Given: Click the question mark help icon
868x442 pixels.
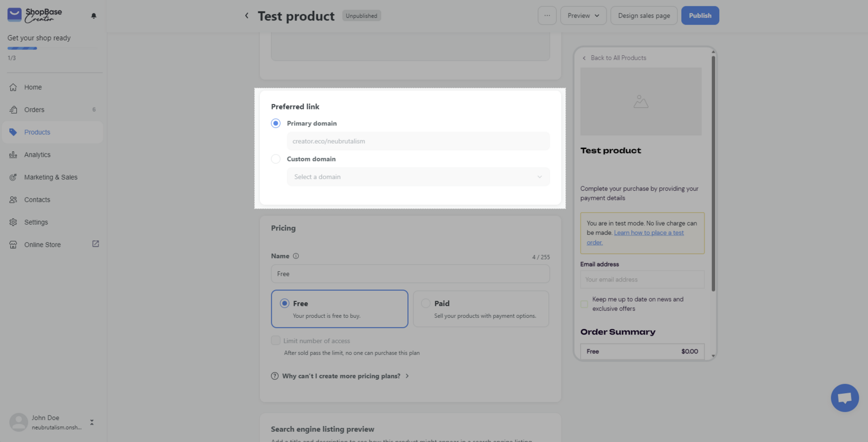Looking at the screenshot, I should click(275, 376).
